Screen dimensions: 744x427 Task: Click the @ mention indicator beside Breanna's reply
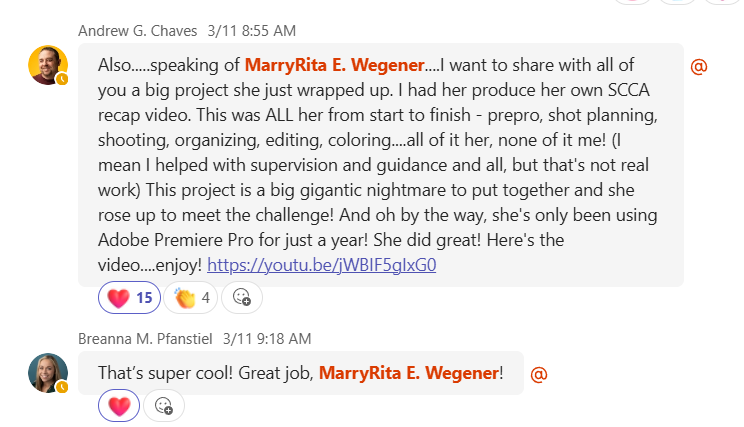coord(538,374)
